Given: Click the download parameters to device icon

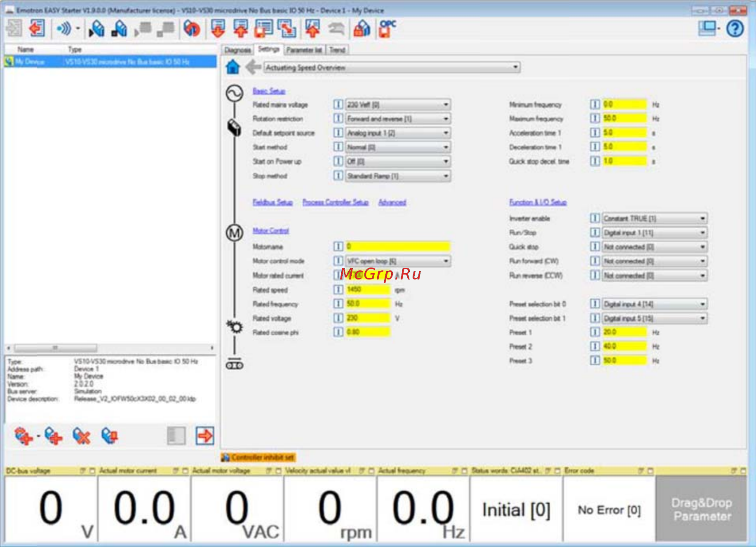Looking at the screenshot, I should [x=218, y=28].
